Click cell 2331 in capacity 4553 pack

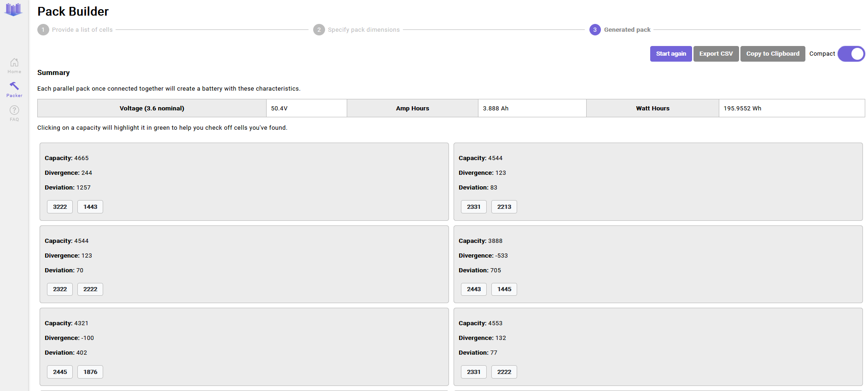click(473, 372)
